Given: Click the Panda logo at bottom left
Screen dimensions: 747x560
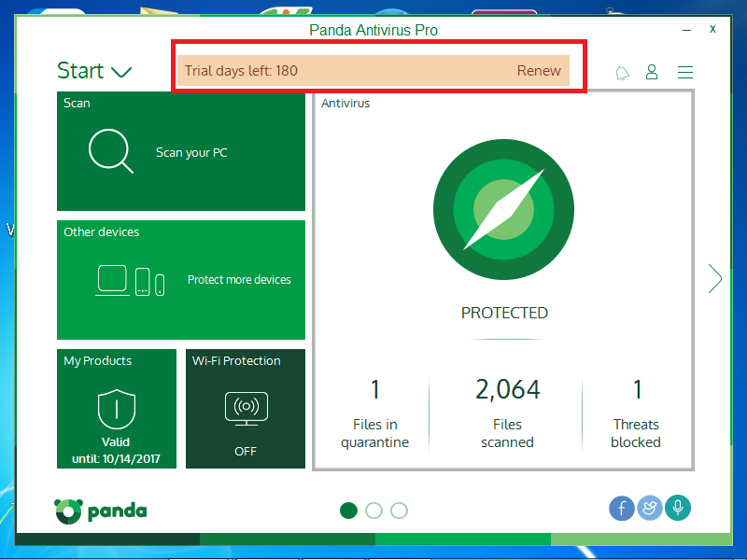Looking at the screenshot, I should tap(101, 511).
